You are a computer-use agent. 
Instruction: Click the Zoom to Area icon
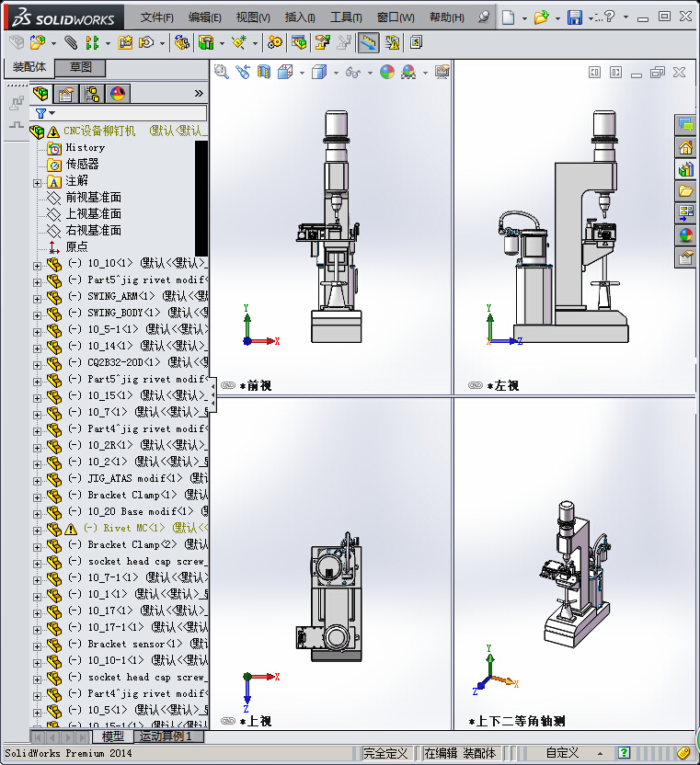(x=222, y=73)
